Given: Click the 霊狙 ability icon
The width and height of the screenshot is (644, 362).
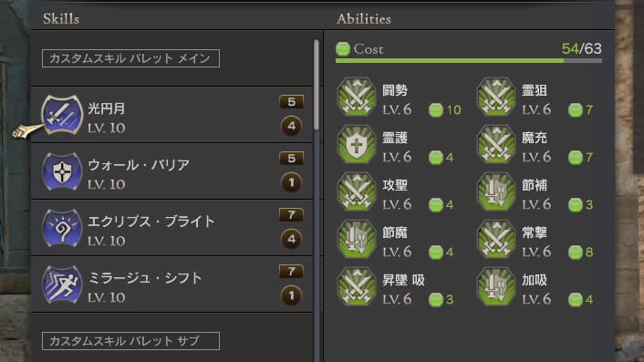Looking at the screenshot, I should pos(496,97).
